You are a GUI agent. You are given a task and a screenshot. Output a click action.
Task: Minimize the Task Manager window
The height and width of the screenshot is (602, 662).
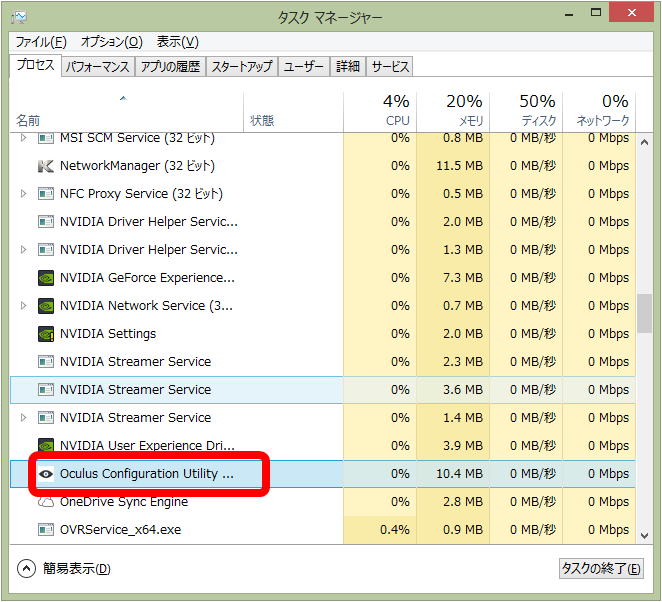(569, 14)
